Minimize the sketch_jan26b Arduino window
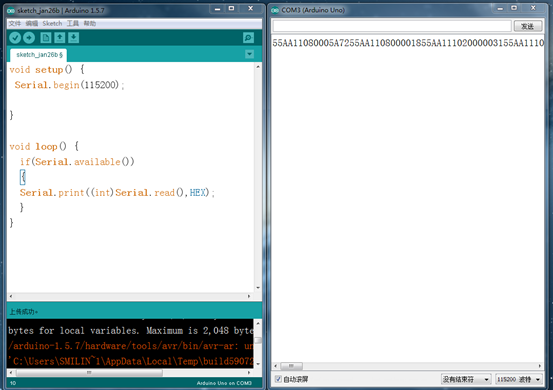Screen dimensions: 553x390 pyautogui.click(x=217, y=9)
